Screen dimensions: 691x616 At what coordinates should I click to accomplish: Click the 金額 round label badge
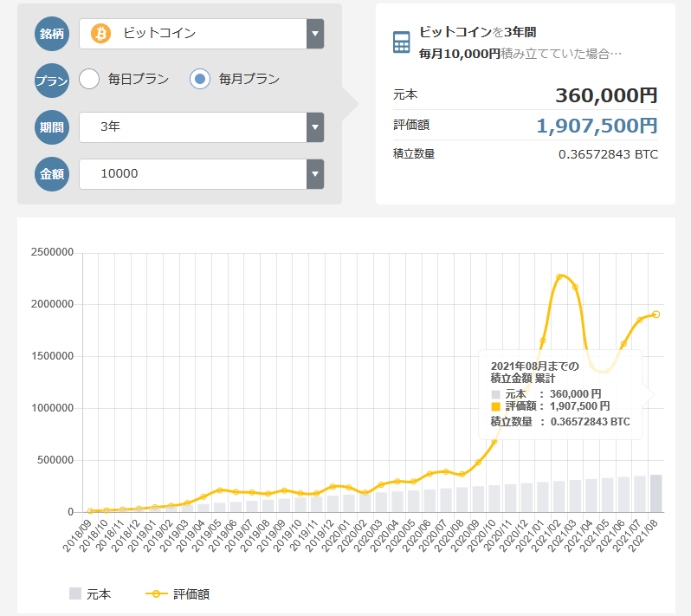[x=51, y=173]
